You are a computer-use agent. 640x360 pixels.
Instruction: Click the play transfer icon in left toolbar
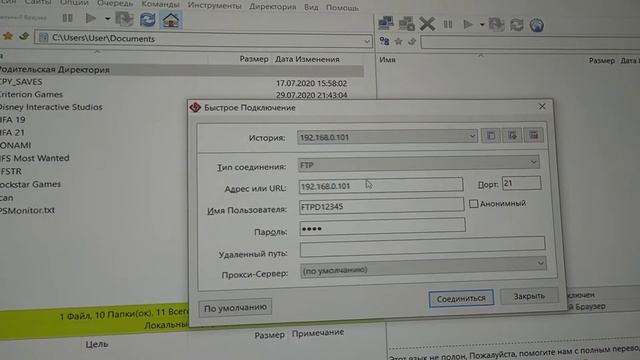[x=91, y=18]
